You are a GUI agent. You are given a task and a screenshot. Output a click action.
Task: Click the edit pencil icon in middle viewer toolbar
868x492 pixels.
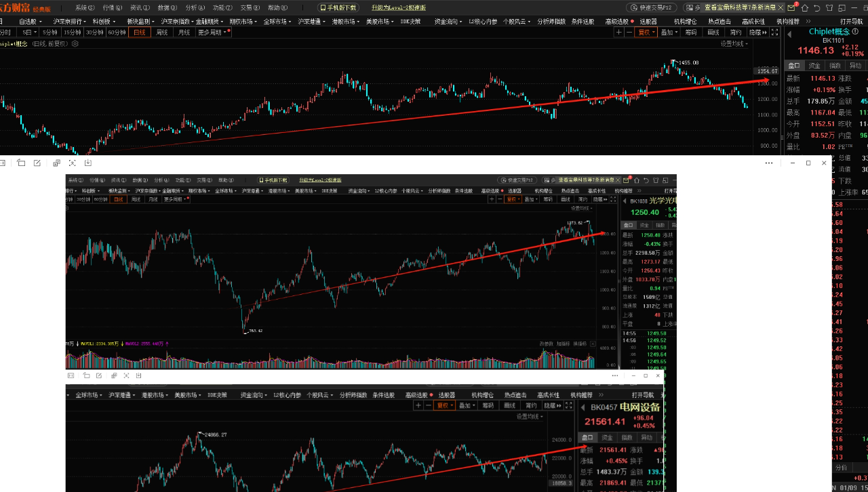tap(37, 163)
